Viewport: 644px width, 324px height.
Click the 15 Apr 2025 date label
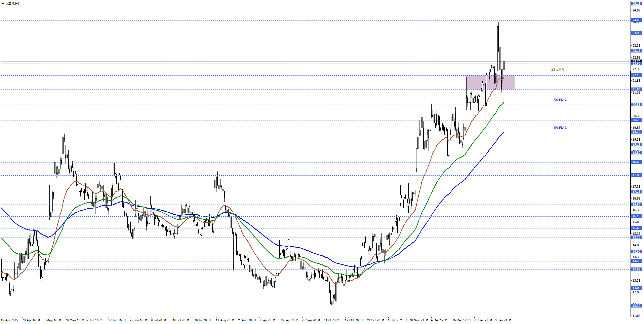click(x=9, y=320)
